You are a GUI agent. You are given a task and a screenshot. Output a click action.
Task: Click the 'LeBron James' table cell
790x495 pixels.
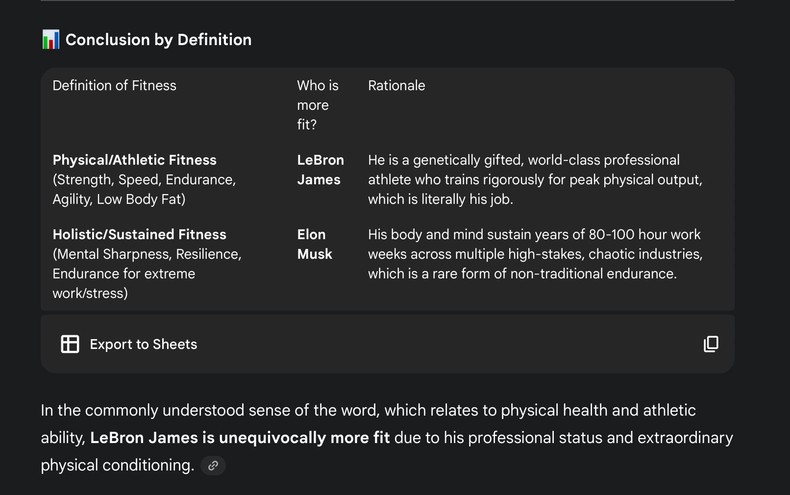320,170
